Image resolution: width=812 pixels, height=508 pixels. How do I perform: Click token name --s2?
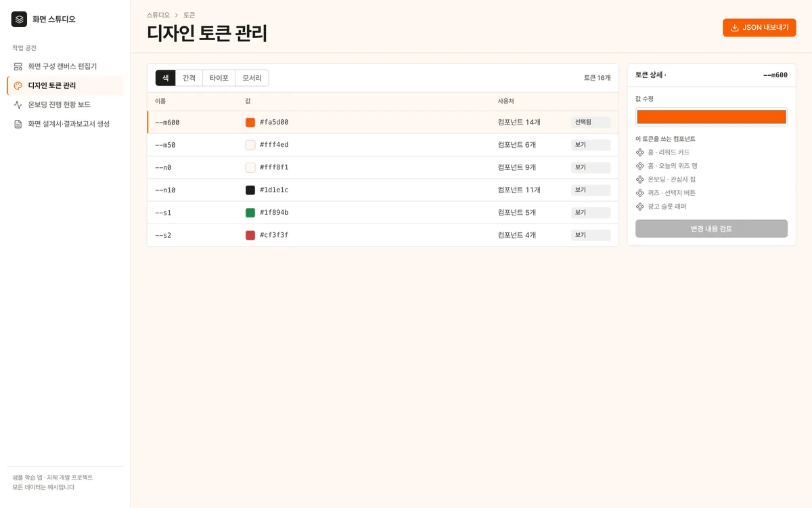pos(163,235)
